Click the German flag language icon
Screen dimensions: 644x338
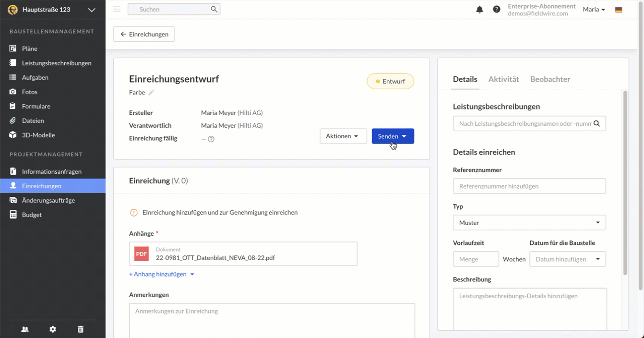tap(619, 10)
